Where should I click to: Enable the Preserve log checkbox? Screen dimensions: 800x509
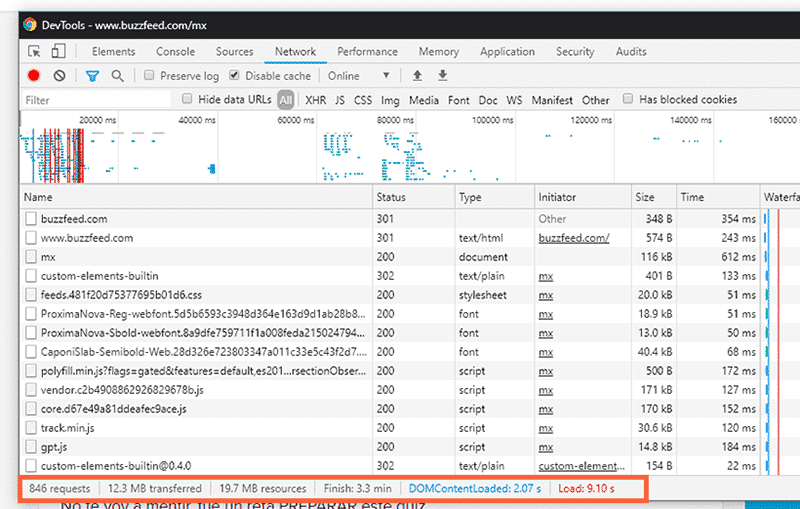click(149, 76)
